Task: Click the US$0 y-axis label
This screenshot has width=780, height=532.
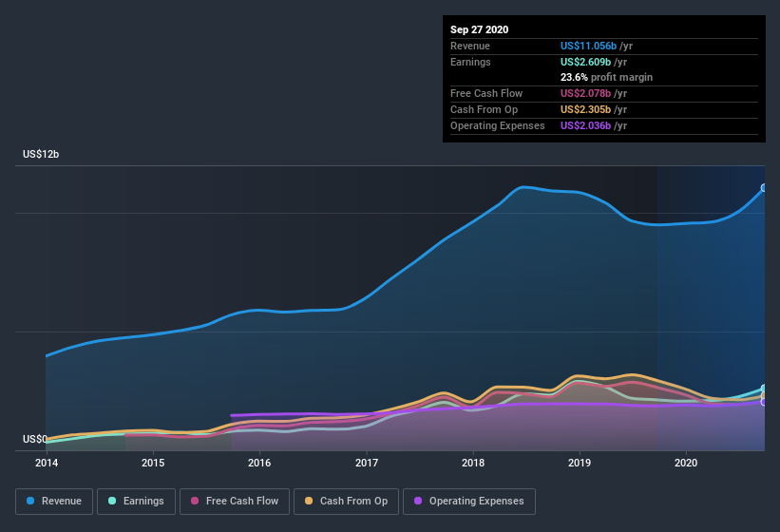Action: (35, 439)
